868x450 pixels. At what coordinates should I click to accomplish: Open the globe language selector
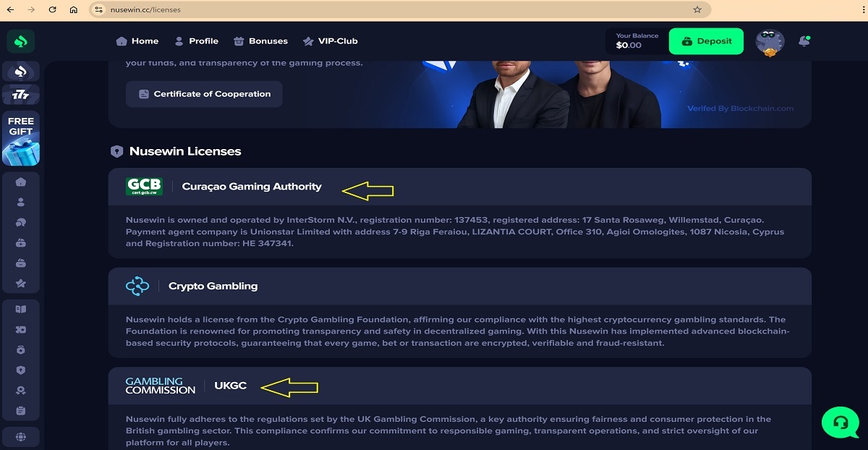21,436
